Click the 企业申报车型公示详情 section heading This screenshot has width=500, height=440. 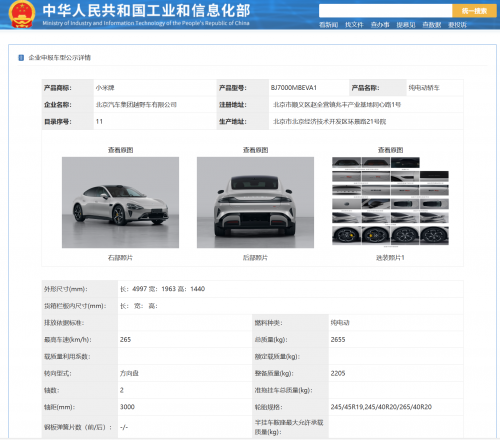pos(60,58)
